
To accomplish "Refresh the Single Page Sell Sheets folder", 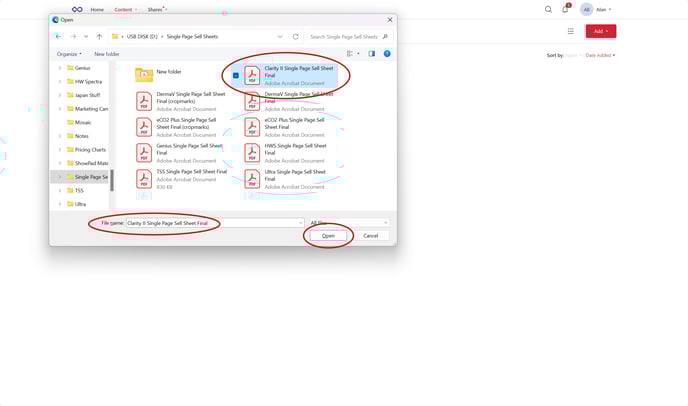I will pyautogui.click(x=295, y=36).
